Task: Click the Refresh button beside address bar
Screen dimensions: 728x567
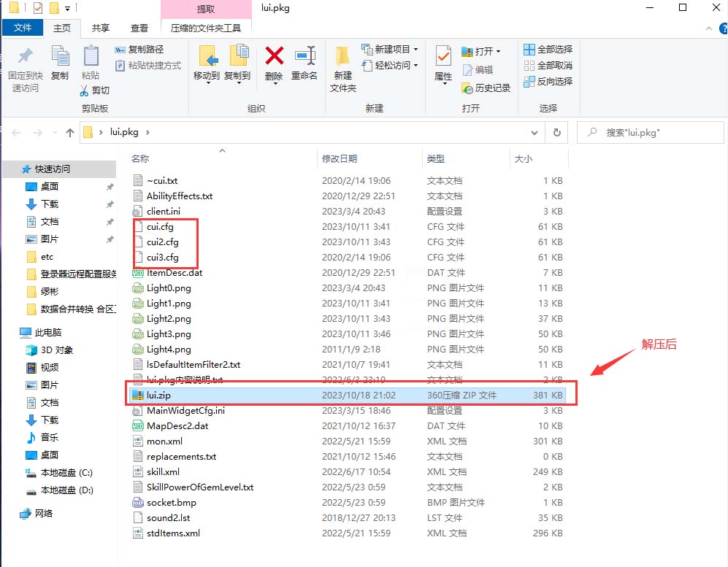Action: 556,132
